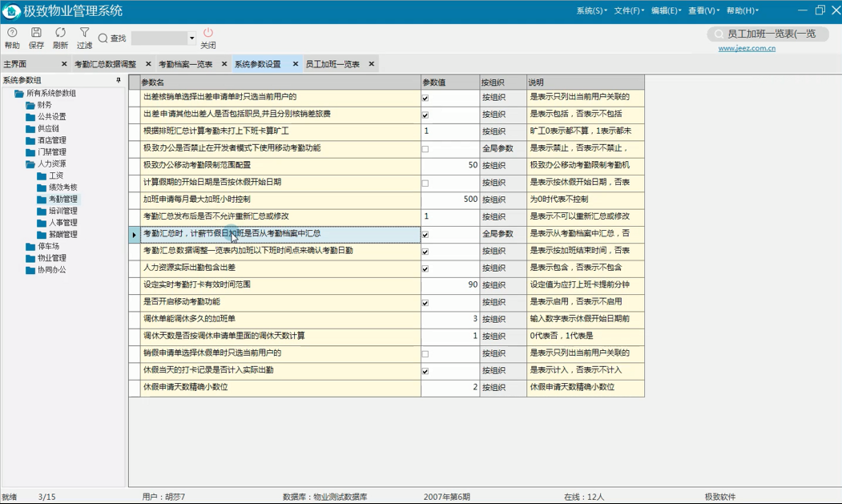Viewport: 842px width, 504px height.
Task: Click the value 90 for 设定实时考勤打卡有效时间范围
Action: point(450,284)
